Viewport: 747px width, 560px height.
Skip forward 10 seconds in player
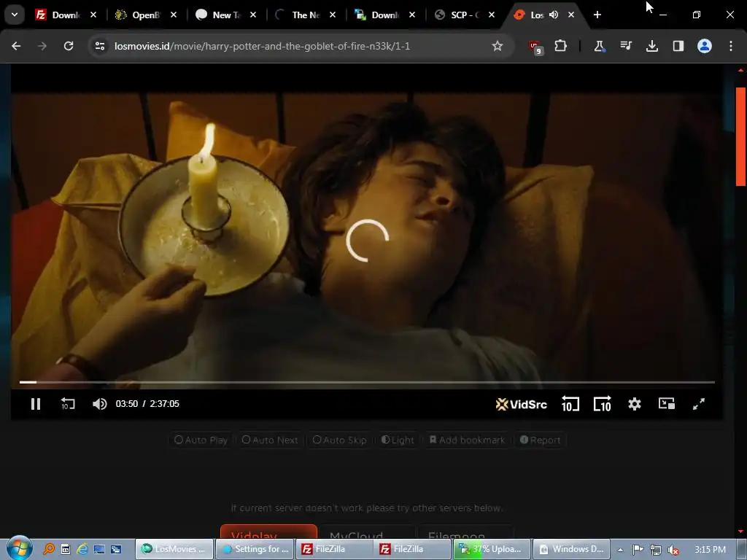(x=602, y=404)
